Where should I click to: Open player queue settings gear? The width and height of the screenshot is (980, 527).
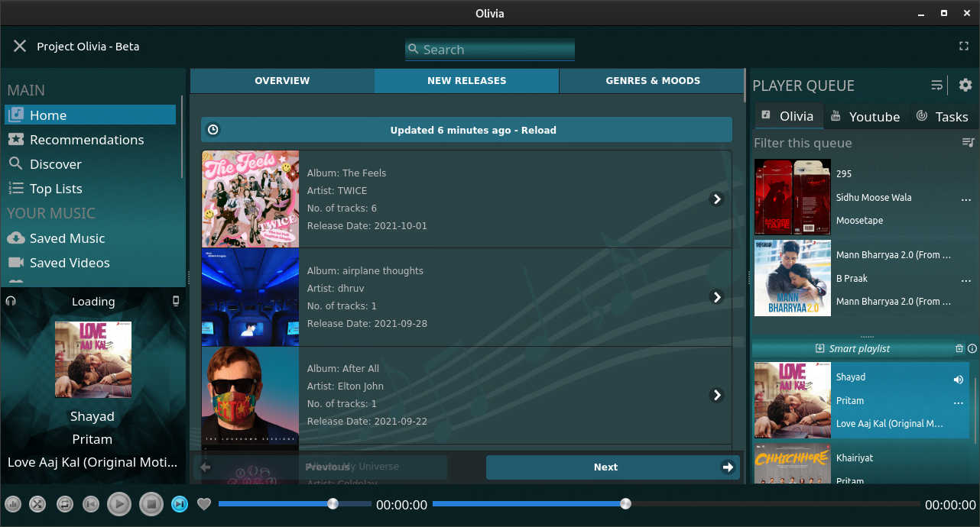pyautogui.click(x=965, y=85)
